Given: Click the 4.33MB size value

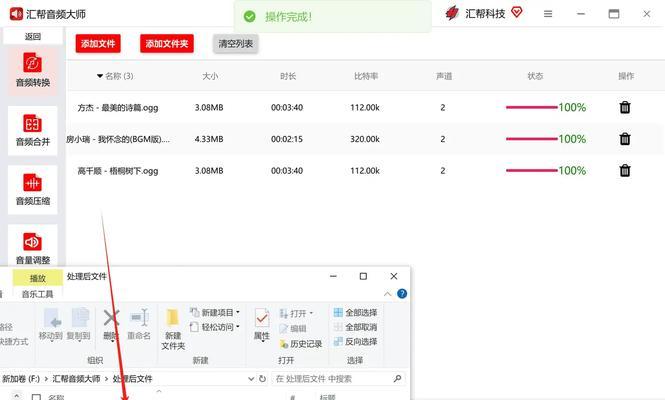Looking at the screenshot, I should 209,139.
